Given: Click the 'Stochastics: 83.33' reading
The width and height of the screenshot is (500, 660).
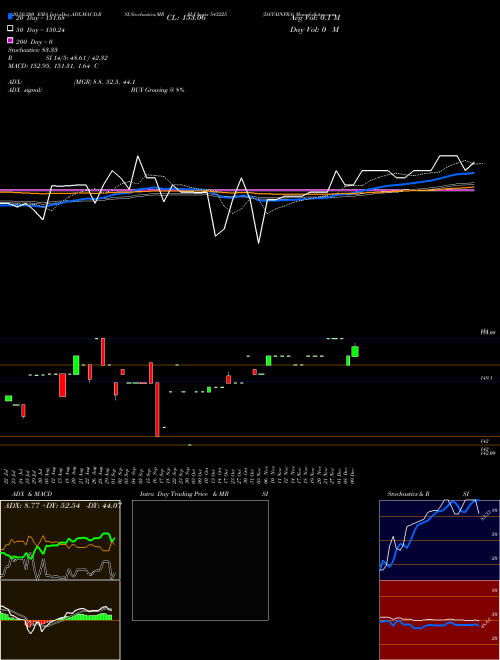Looking at the screenshot, I should click(33, 50).
